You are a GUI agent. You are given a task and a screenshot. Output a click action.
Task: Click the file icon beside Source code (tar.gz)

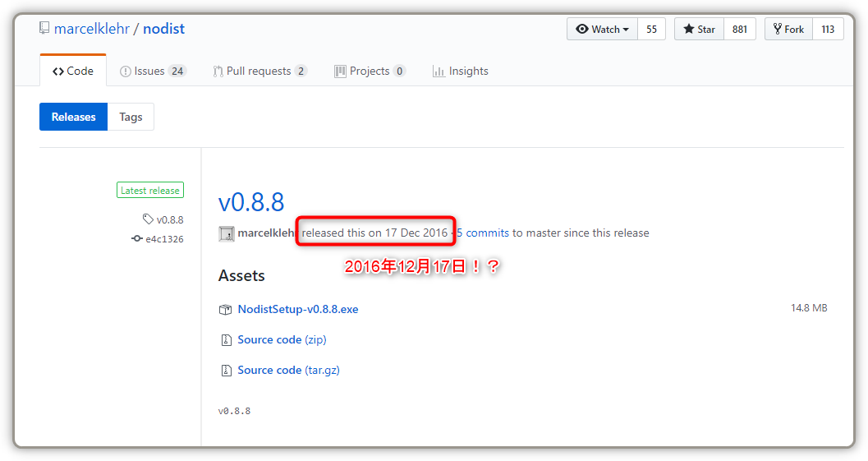pos(226,371)
